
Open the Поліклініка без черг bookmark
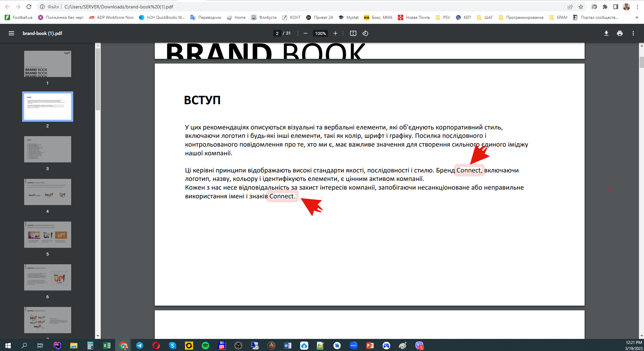coord(61,17)
